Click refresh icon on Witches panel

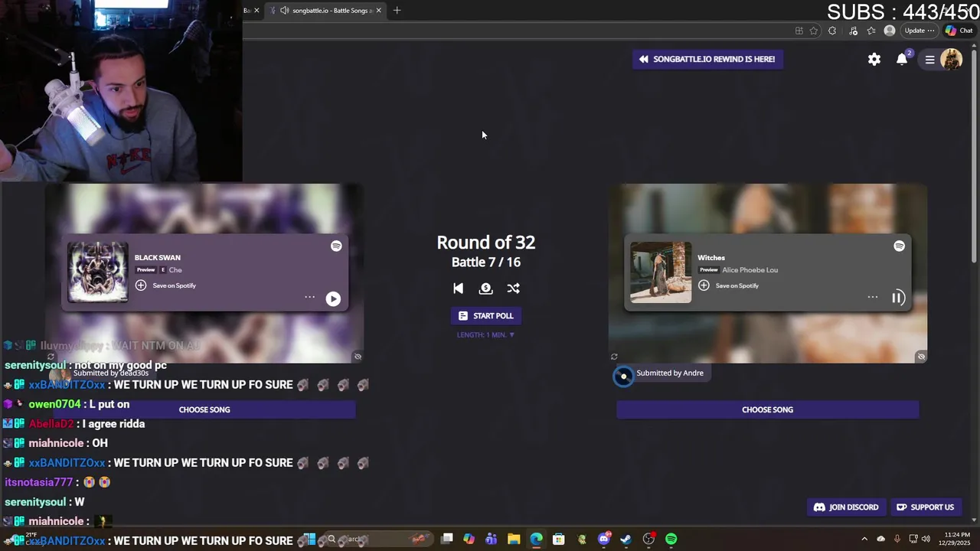pyautogui.click(x=614, y=357)
